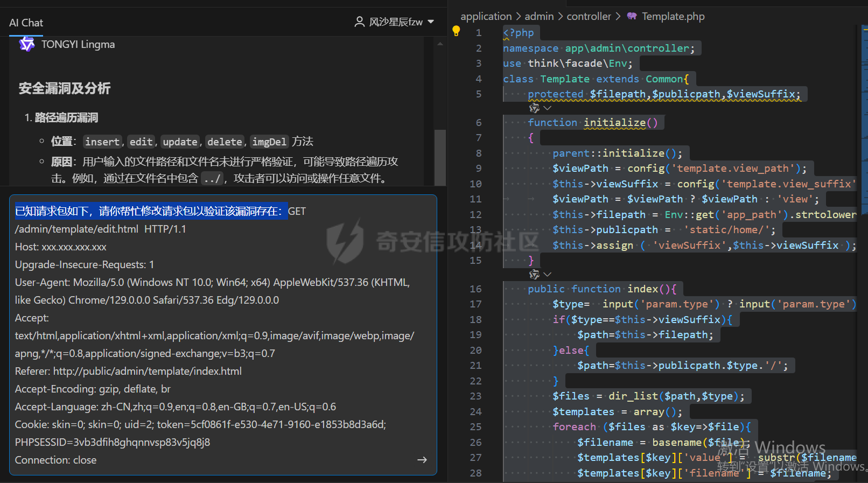The image size is (868, 483).
Task: Click the user account avatar icon
Action: point(359,22)
